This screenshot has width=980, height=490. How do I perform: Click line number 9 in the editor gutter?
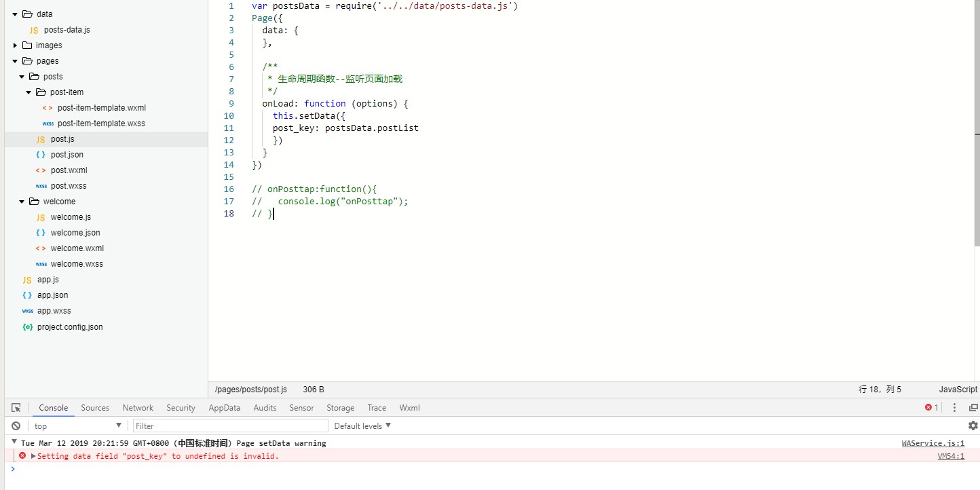point(231,104)
